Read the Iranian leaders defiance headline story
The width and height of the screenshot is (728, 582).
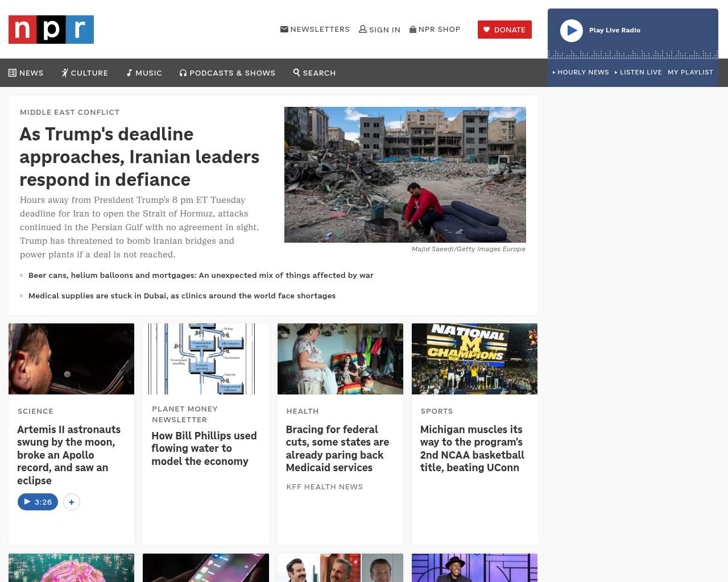click(x=139, y=157)
